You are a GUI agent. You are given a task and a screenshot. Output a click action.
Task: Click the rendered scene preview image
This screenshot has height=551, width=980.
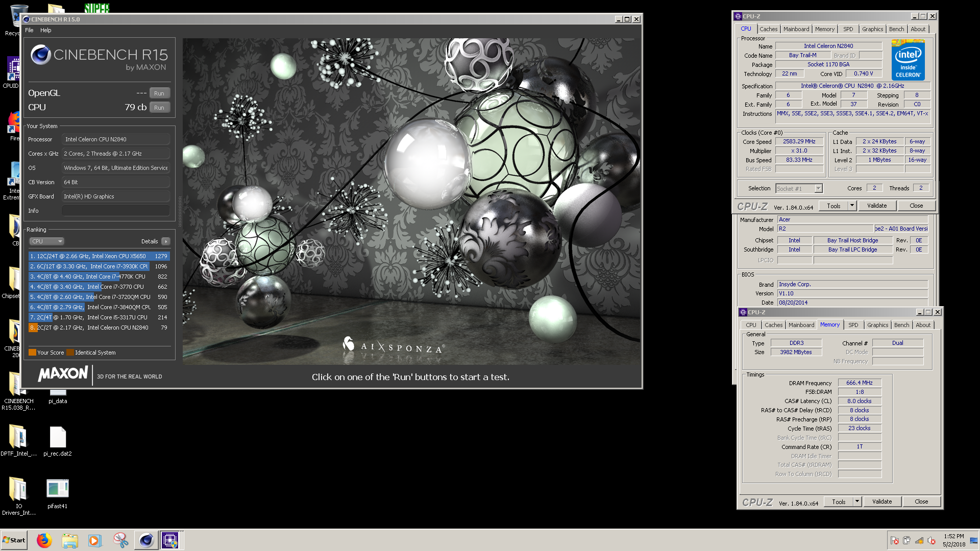pyautogui.click(x=411, y=202)
